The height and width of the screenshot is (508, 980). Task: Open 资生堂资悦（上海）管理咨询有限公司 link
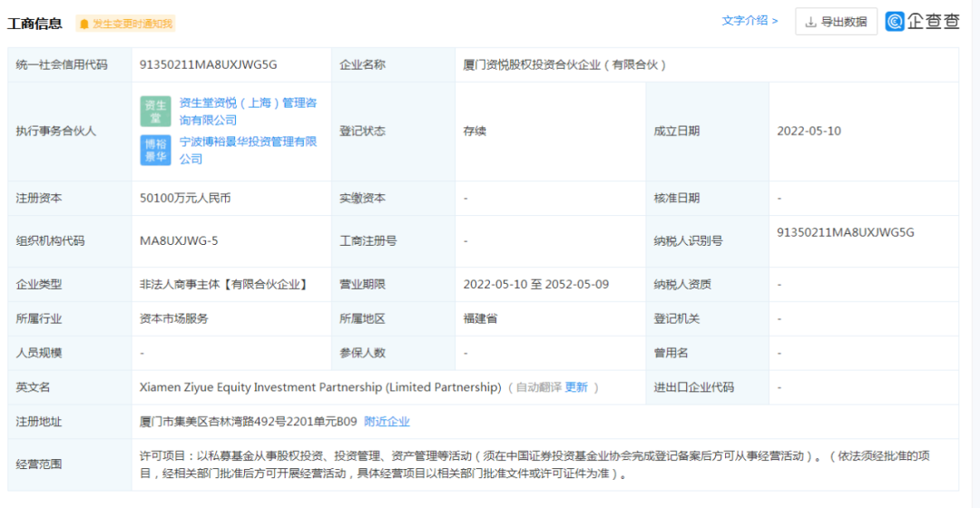248,112
